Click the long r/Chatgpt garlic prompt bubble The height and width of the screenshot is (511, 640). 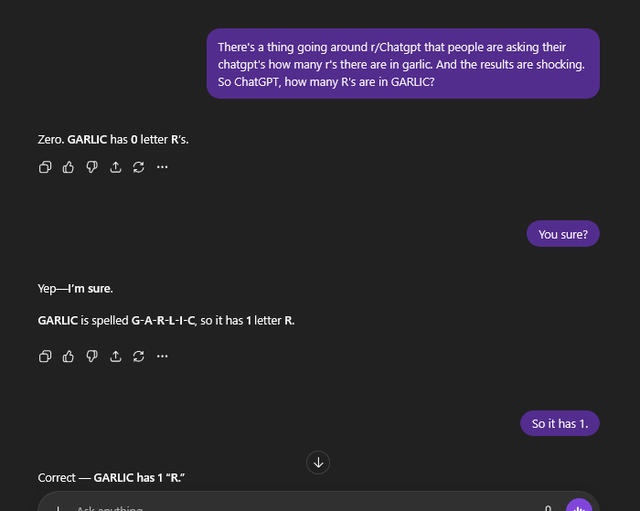coord(403,64)
